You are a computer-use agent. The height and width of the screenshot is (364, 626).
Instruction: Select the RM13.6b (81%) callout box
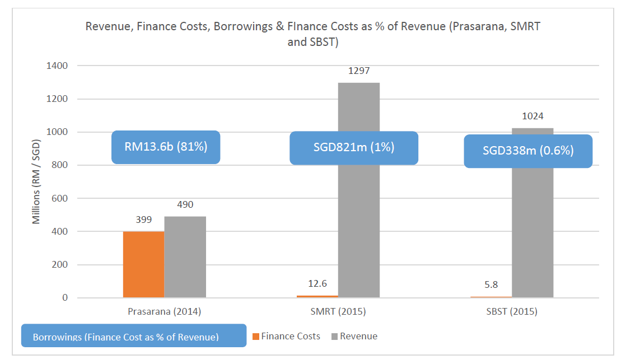166,147
